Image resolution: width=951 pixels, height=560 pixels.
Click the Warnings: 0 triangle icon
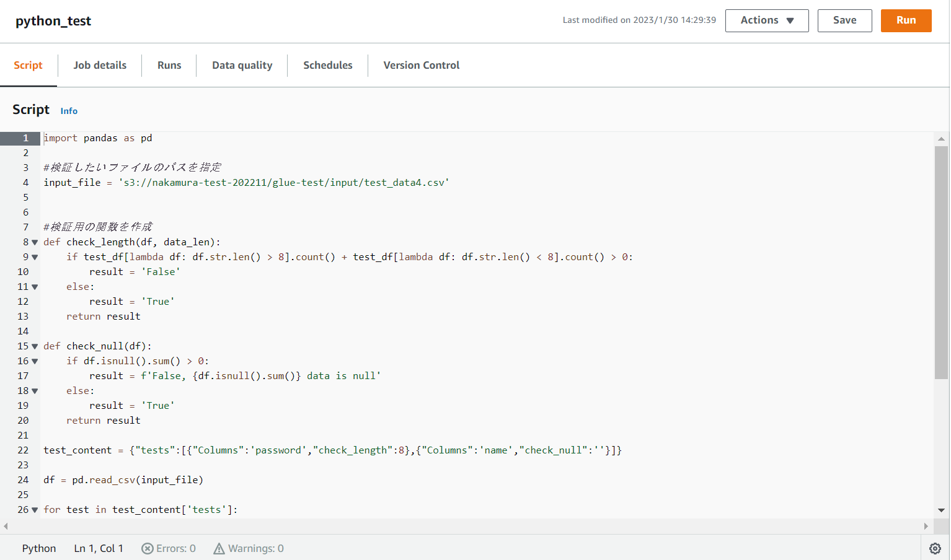point(219,548)
